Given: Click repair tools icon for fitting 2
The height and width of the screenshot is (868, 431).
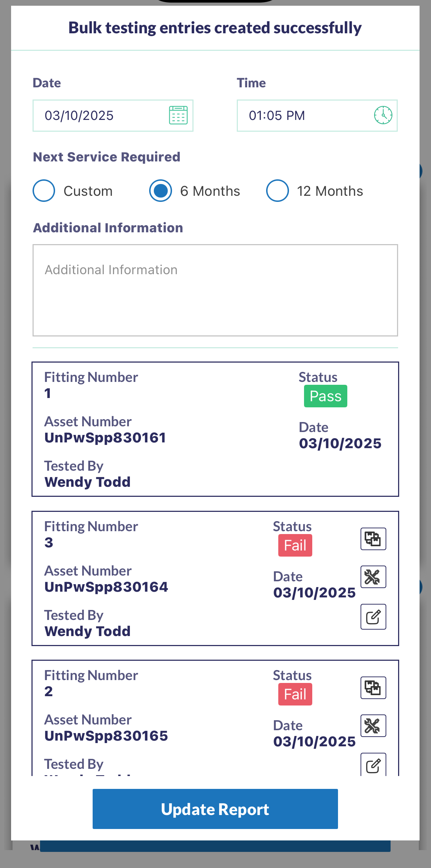Looking at the screenshot, I should tap(373, 726).
